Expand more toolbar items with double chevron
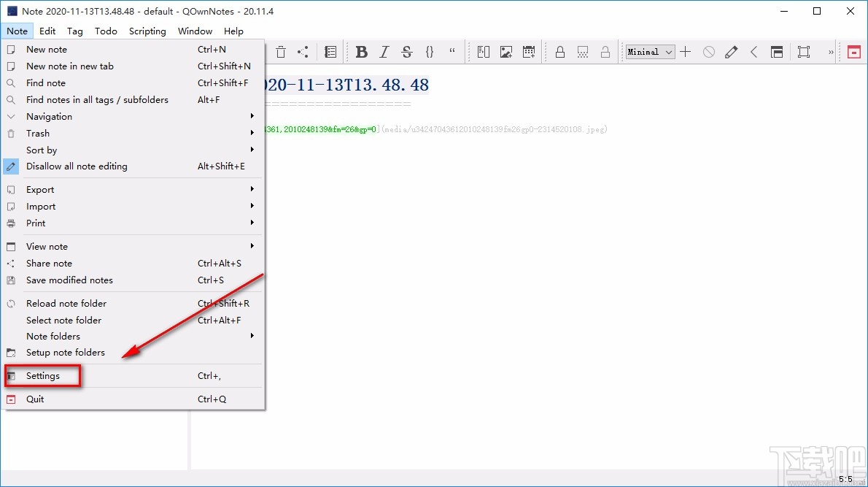The height and width of the screenshot is (487, 868). 830,52
